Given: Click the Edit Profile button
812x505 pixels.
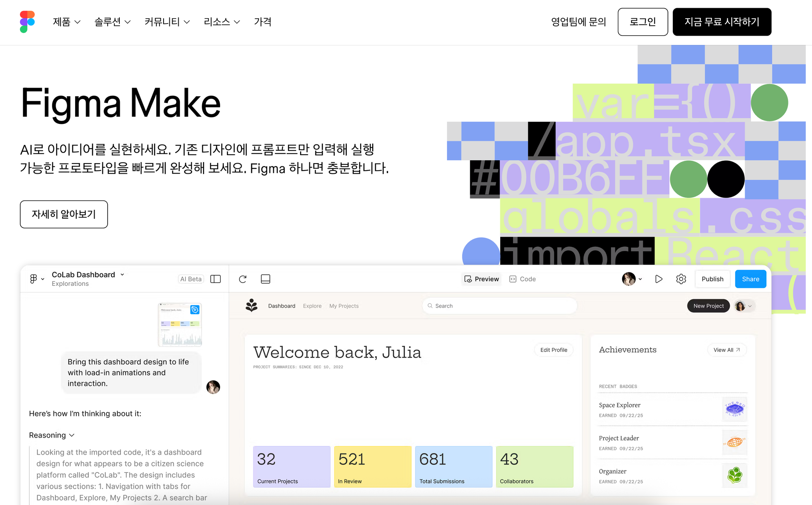Looking at the screenshot, I should pos(554,350).
